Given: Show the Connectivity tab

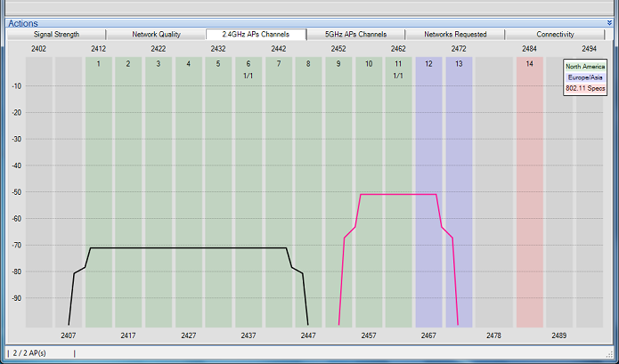Looking at the screenshot, I should click(x=555, y=35).
